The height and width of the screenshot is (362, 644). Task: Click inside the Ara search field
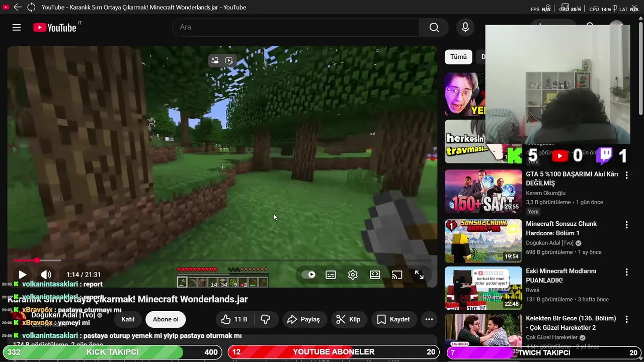(x=296, y=28)
